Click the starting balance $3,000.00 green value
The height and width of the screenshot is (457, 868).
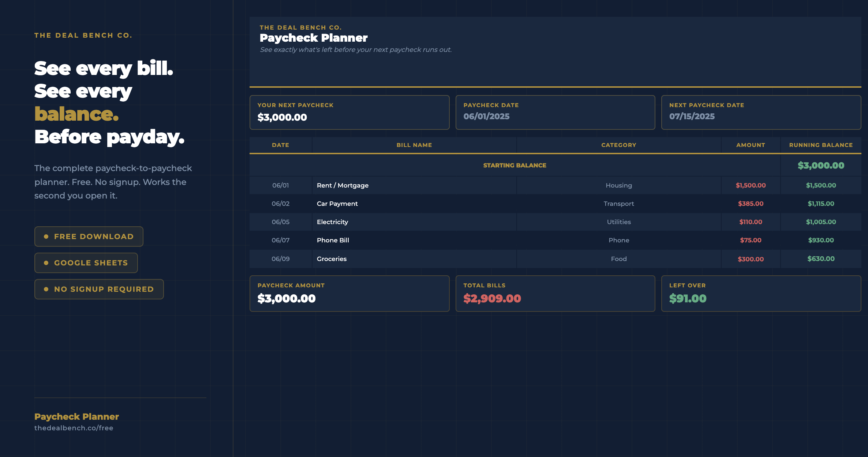821,166
